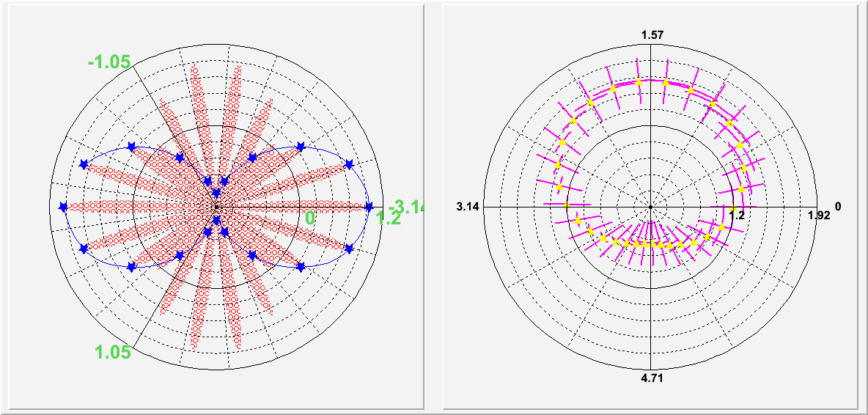This screenshot has width=868, height=415.
Task: Select the 3.14 label on right plot
Action: pyautogui.click(x=467, y=207)
